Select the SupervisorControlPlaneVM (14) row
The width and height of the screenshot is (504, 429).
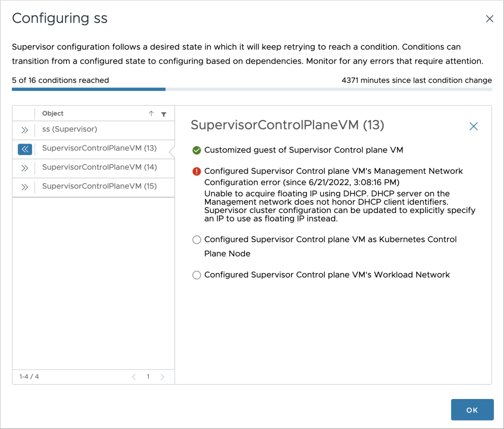click(x=99, y=167)
